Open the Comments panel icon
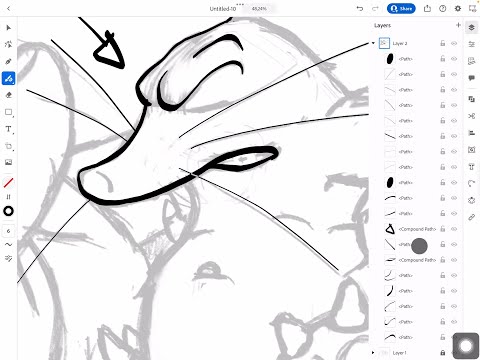Image resolution: width=480 pixels, height=360 pixels. (471, 78)
